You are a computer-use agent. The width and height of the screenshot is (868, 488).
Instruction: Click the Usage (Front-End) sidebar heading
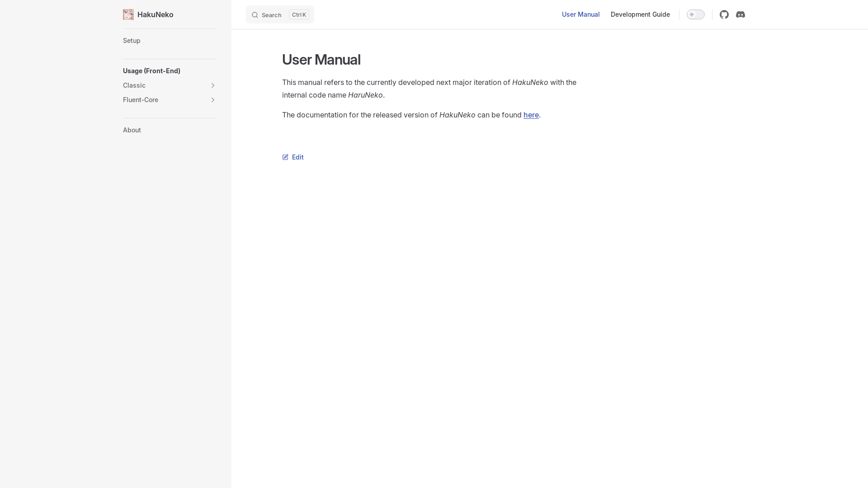tap(151, 71)
